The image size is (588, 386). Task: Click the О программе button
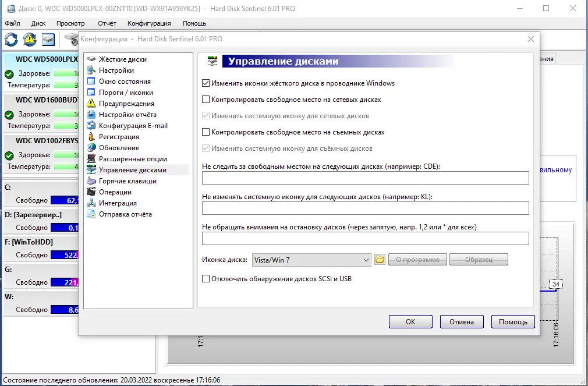(417, 260)
